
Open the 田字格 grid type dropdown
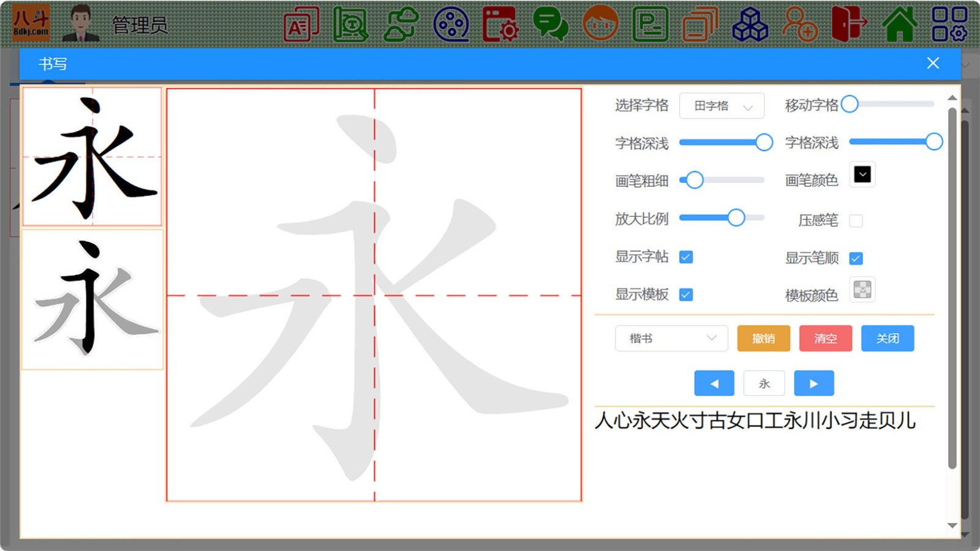[x=722, y=106]
